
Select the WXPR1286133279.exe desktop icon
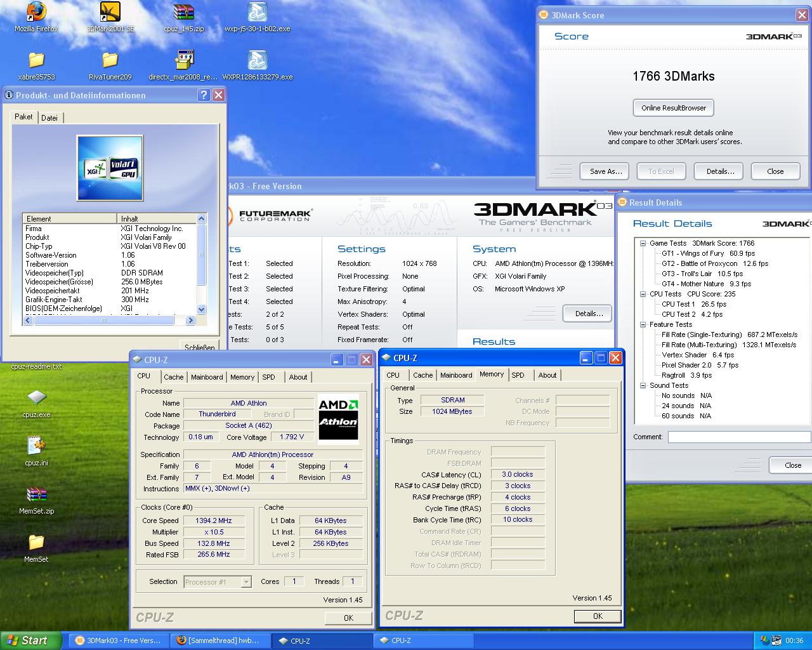pos(257,60)
